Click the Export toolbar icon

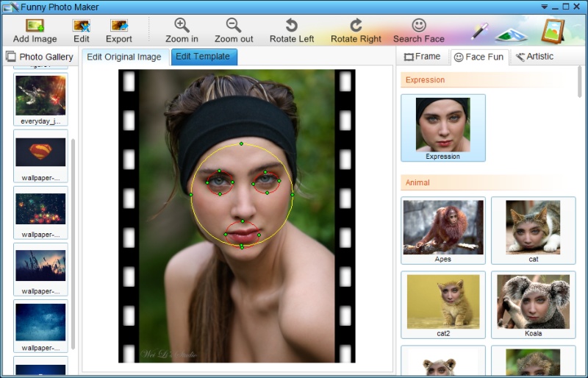pos(119,26)
